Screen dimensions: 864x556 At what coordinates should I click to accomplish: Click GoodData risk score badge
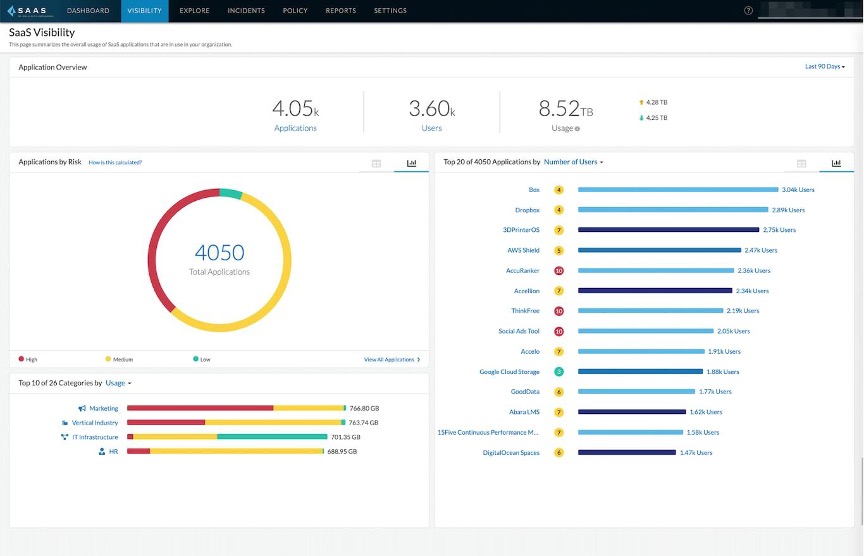coord(559,392)
